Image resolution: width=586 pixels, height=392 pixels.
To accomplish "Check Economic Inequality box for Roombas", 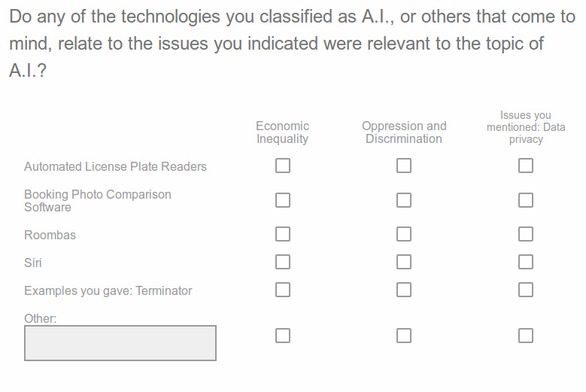I will (x=283, y=234).
